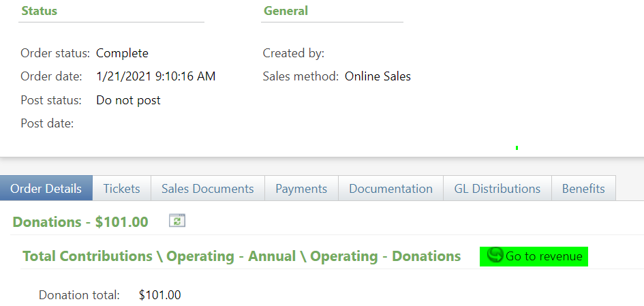Click the General section header
The height and width of the screenshot is (306, 644).
point(286,11)
